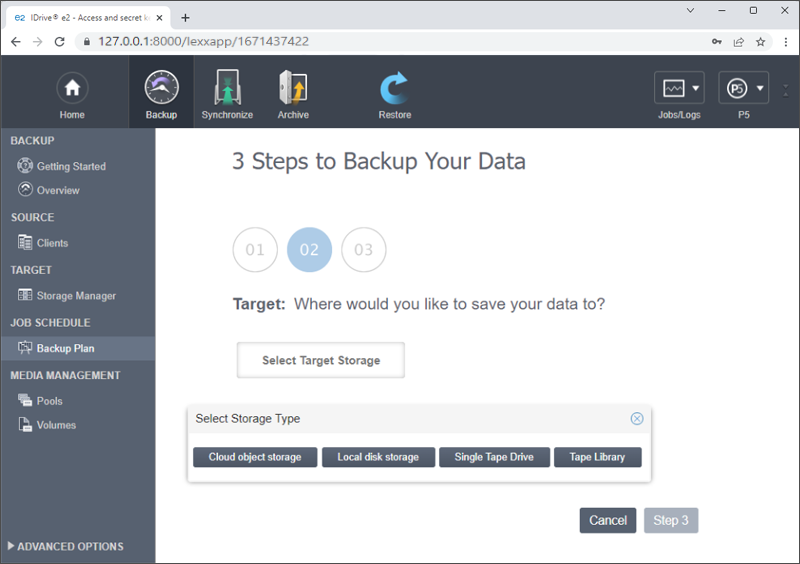This screenshot has width=800, height=564.
Task: Go to step 01 circle
Action: 255,250
